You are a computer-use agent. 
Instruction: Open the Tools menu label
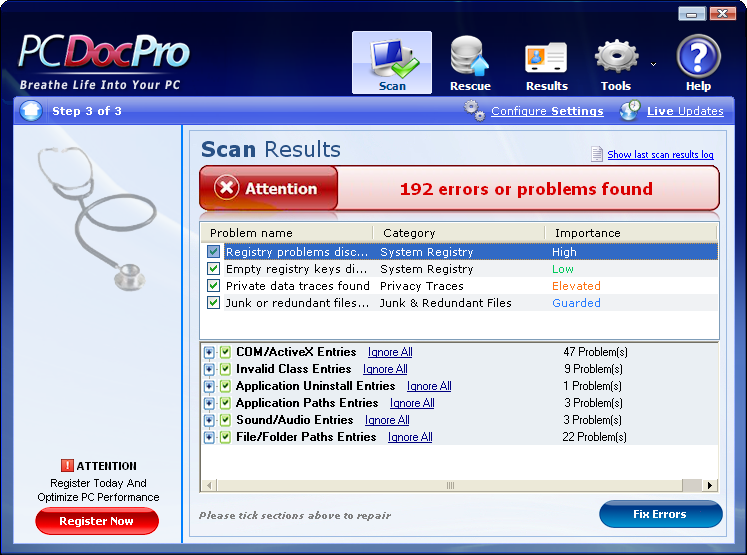tap(616, 86)
